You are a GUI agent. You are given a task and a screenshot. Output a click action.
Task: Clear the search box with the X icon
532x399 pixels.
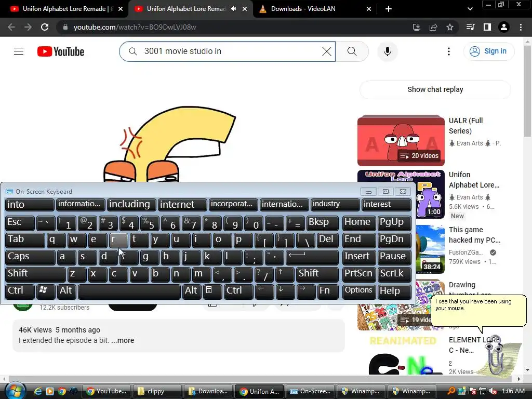coord(327,51)
